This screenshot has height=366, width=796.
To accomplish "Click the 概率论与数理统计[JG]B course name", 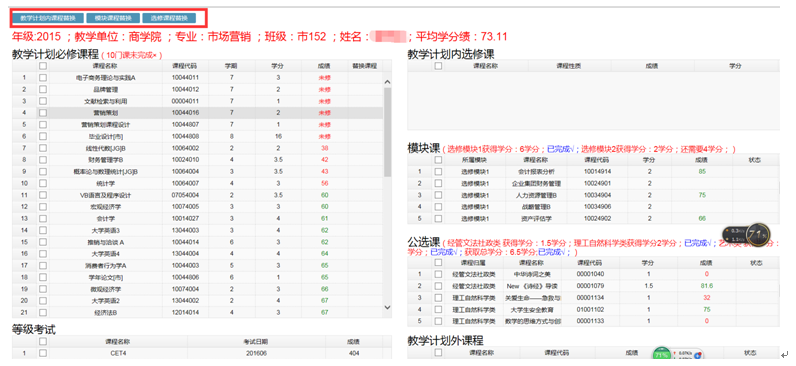I will pyautogui.click(x=106, y=172).
